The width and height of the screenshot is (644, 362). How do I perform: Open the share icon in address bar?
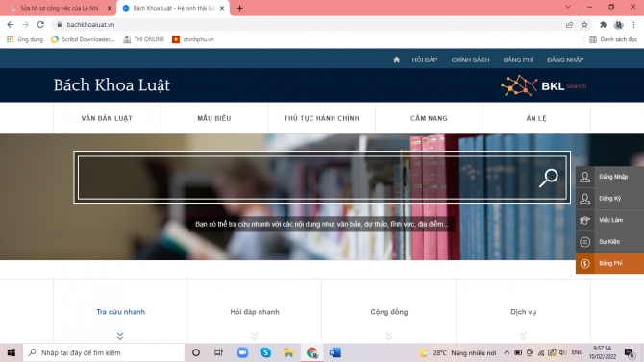(569, 25)
